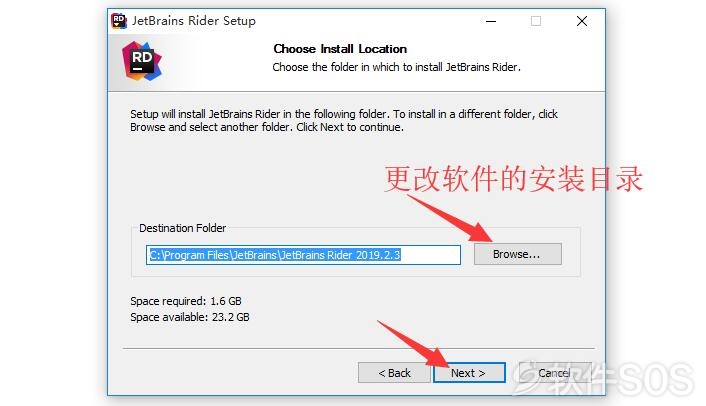706x406 pixels.
Task: Open the Browse... folder picker
Action: pyautogui.click(x=517, y=254)
